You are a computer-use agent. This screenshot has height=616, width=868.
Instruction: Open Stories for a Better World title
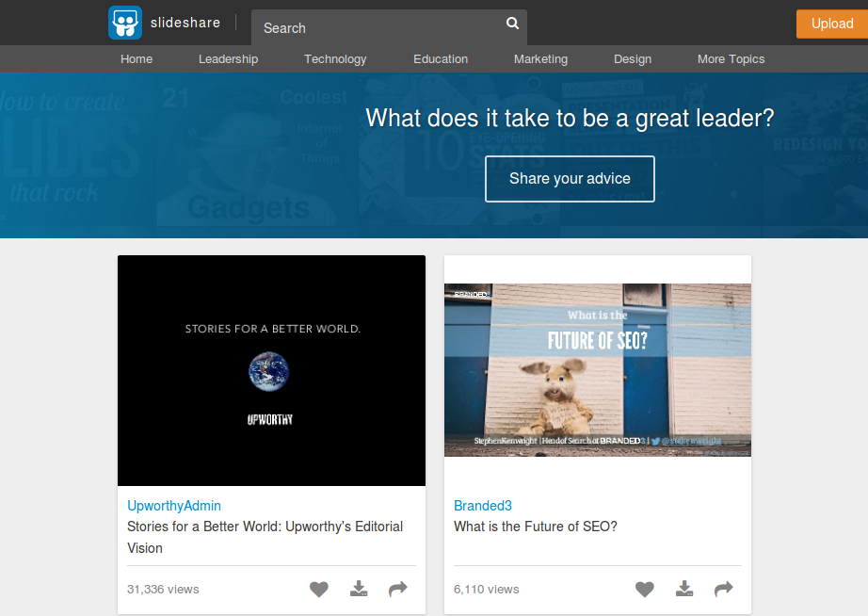tap(265, 537)
